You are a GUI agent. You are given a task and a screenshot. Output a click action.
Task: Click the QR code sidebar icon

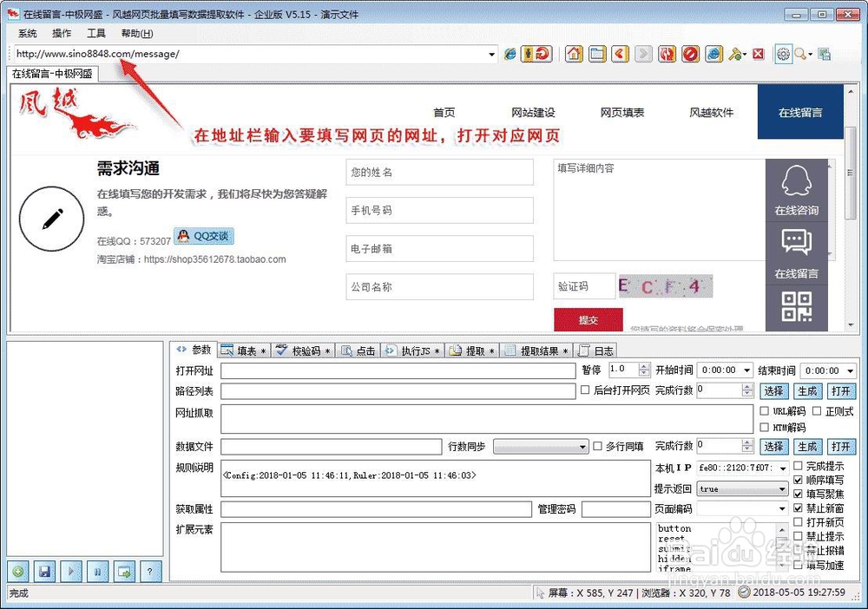[797, 307]
